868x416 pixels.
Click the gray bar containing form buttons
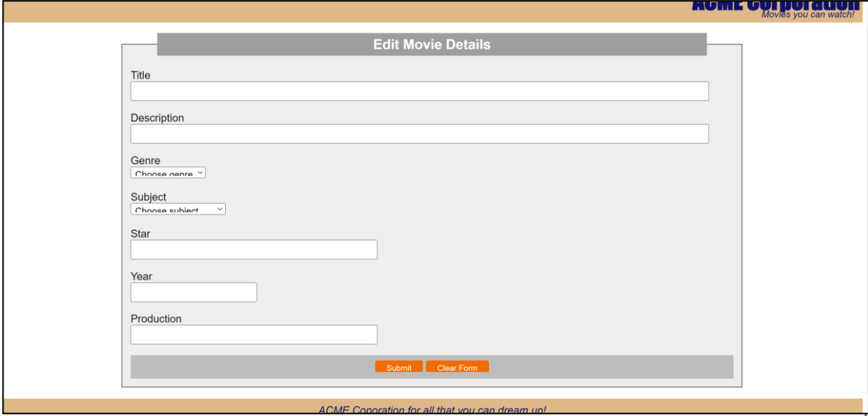tap(242, 366)
